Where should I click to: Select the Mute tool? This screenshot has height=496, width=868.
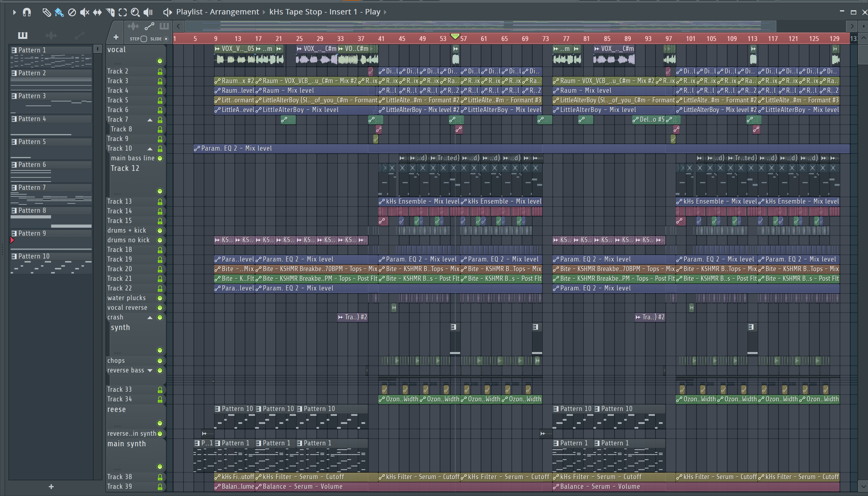pos(84,12)
